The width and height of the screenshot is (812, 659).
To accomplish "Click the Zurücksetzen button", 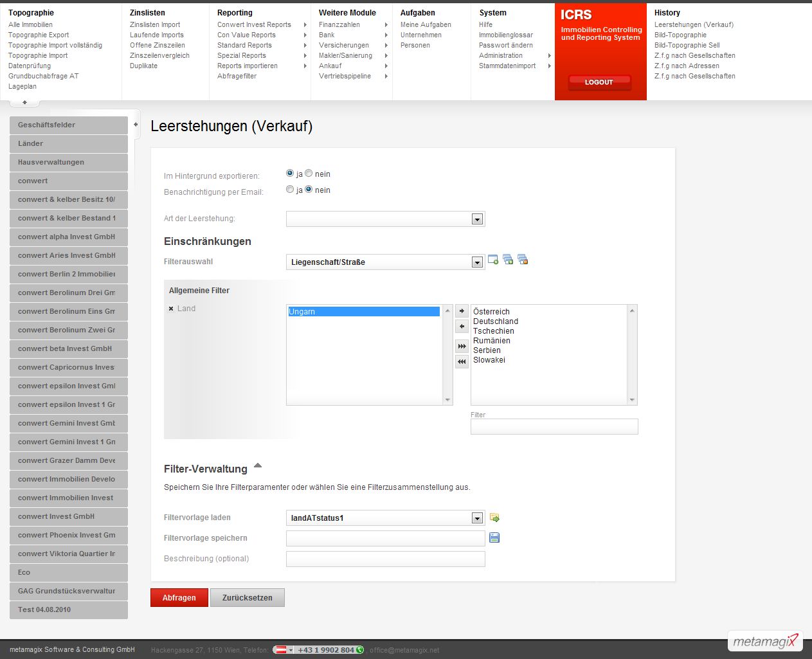I will pos(248,598).
